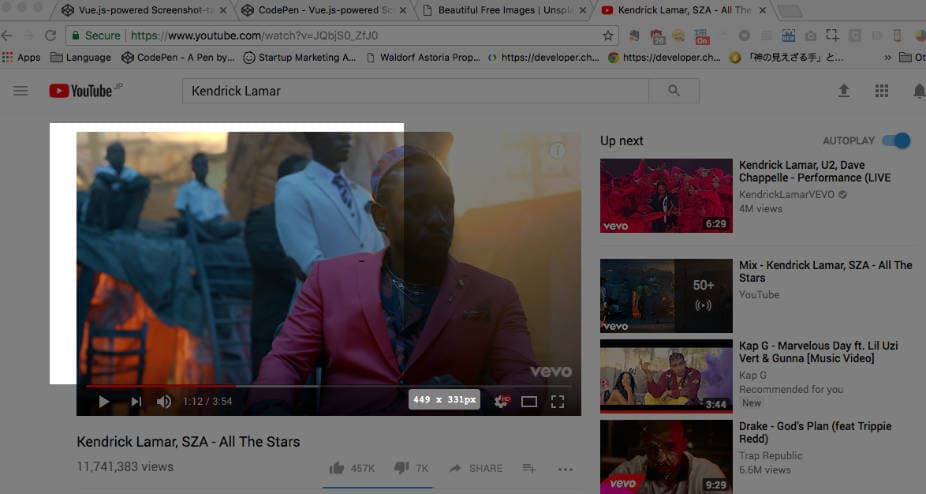Reload the page
926x494 pixels.
(x=51, y=35)
